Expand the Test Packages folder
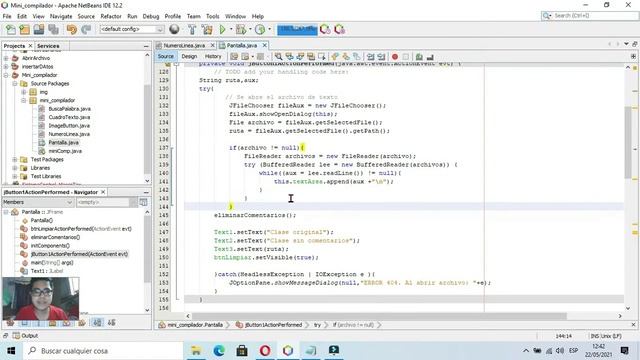This screenshot has height=360, width=640. coord(15,159)
